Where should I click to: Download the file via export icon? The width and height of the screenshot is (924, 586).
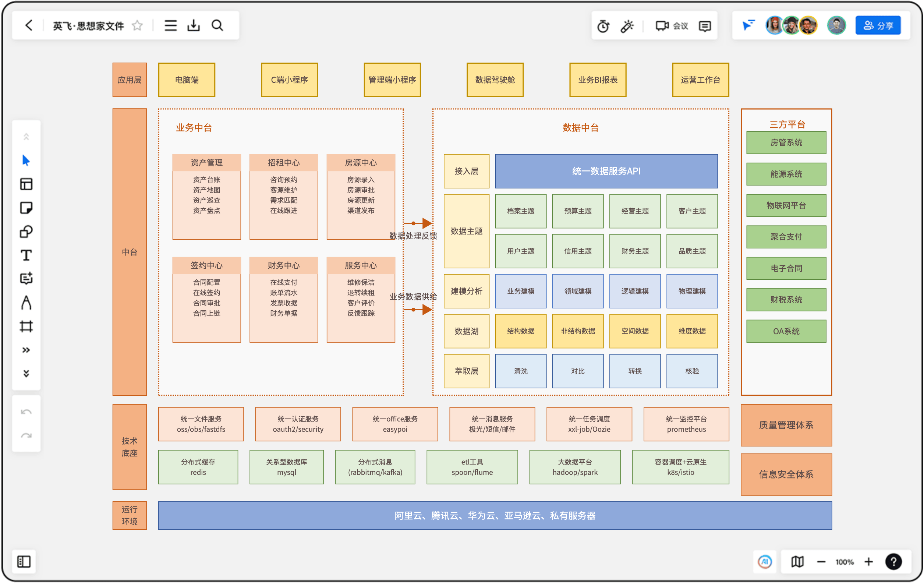[x=194, y=25]
